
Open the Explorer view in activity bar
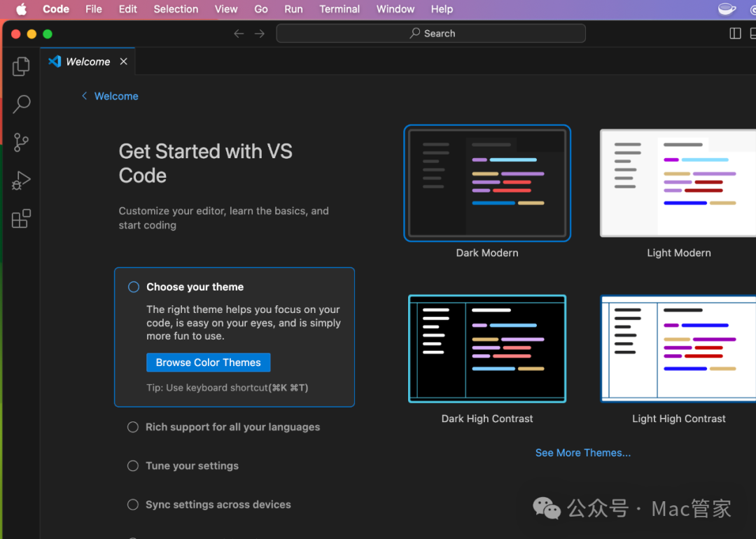[x=21, y=66]
